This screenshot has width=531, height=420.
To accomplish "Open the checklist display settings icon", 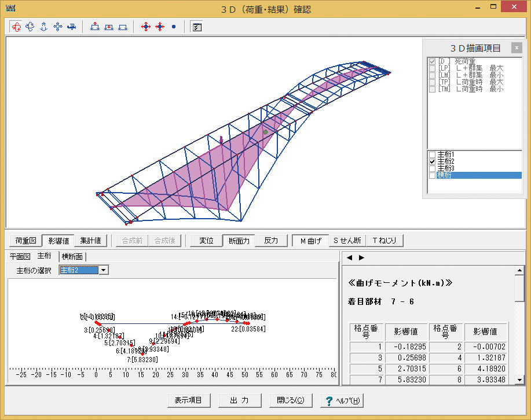I will click(x=197, y=27).
